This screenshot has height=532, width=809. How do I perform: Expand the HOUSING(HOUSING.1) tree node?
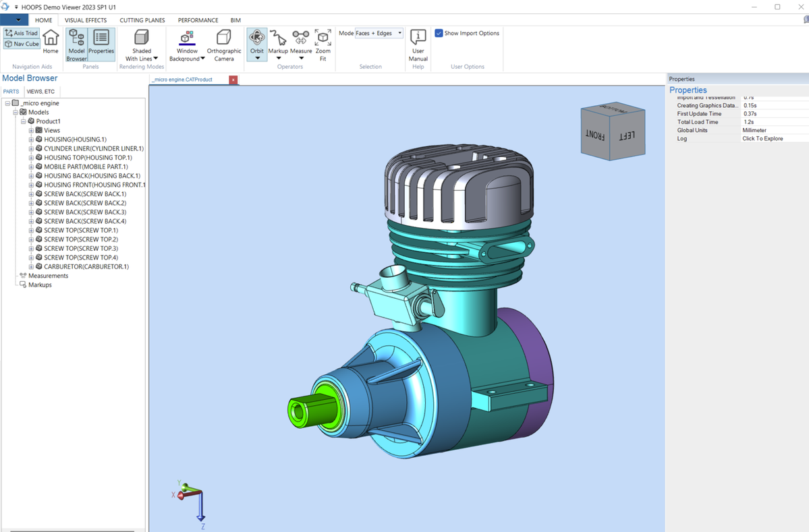pyautogui.click(x=31, y=140)
